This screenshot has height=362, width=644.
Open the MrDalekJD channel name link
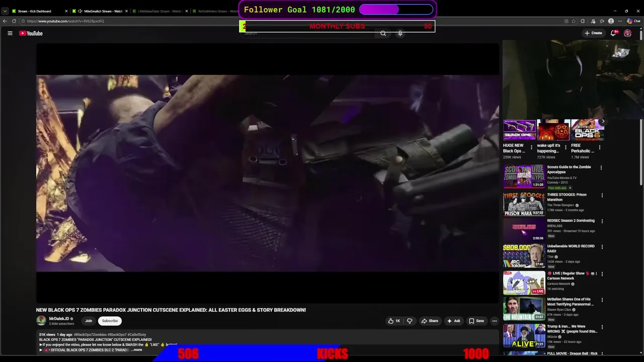[59, 319]
